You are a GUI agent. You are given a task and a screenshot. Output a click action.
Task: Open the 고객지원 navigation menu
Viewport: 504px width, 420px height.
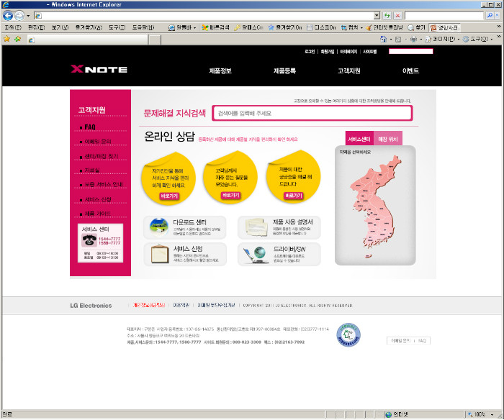tap(348, 70)
